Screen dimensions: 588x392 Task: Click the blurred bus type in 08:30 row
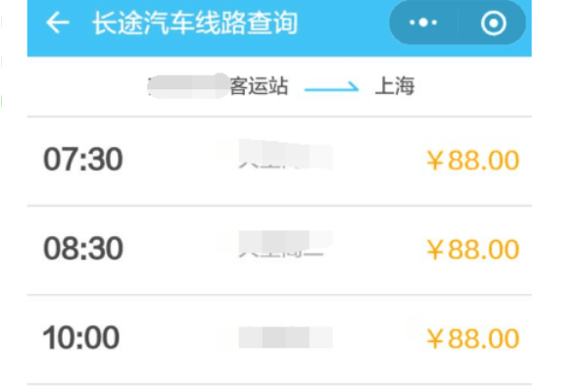click(284, 246)
